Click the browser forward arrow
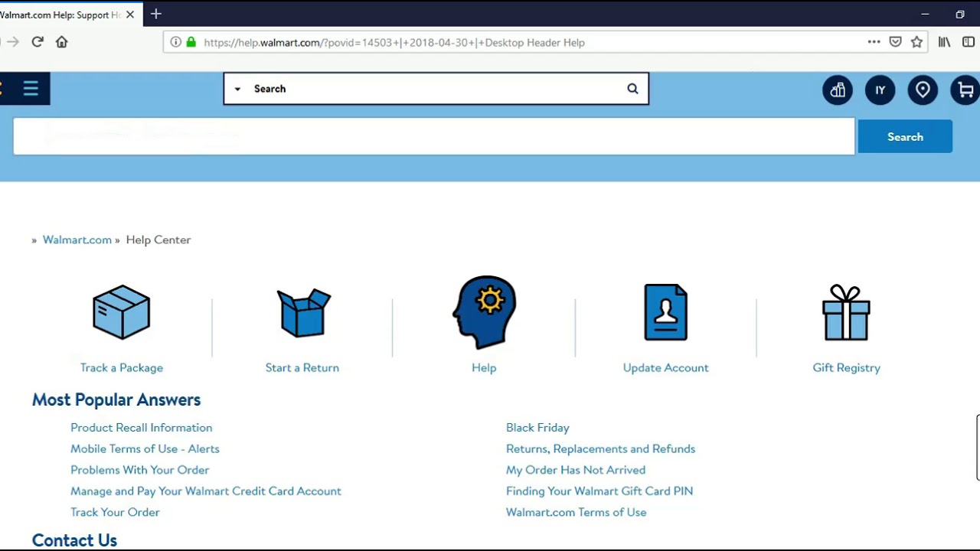The height and width of the screenshot is (551, 980). [12, 42]
